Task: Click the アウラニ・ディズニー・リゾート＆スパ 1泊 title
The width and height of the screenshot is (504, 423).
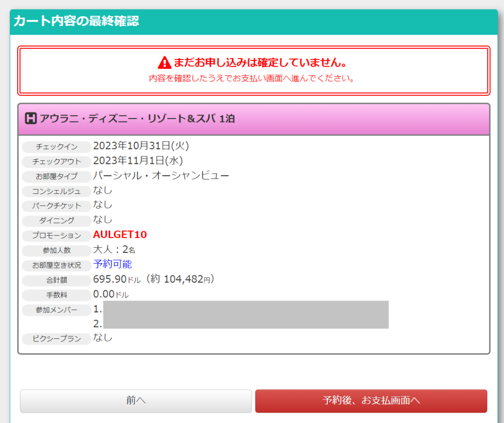Action: (137, 119)
